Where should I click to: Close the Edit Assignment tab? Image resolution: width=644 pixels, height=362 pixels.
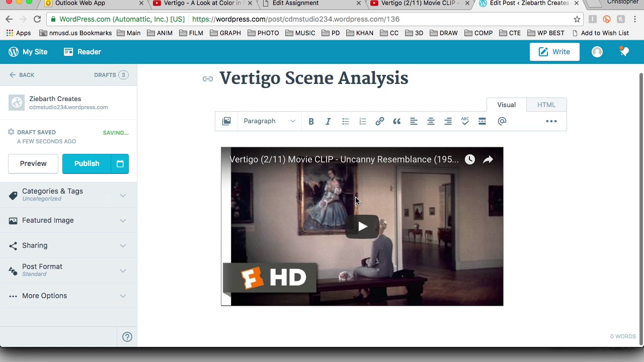click(x=359, y=3)
